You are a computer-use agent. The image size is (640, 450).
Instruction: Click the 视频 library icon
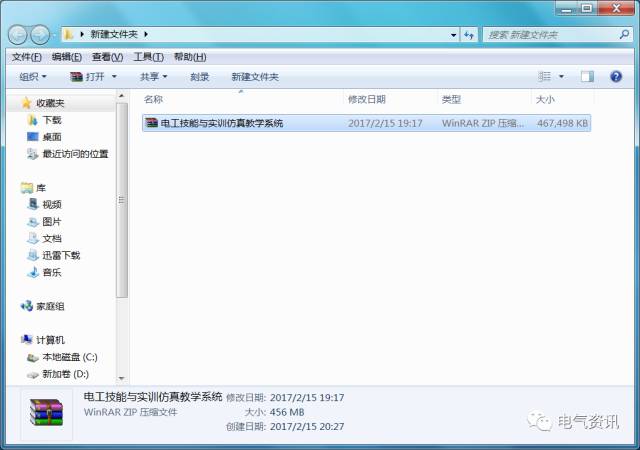[33, 204]
